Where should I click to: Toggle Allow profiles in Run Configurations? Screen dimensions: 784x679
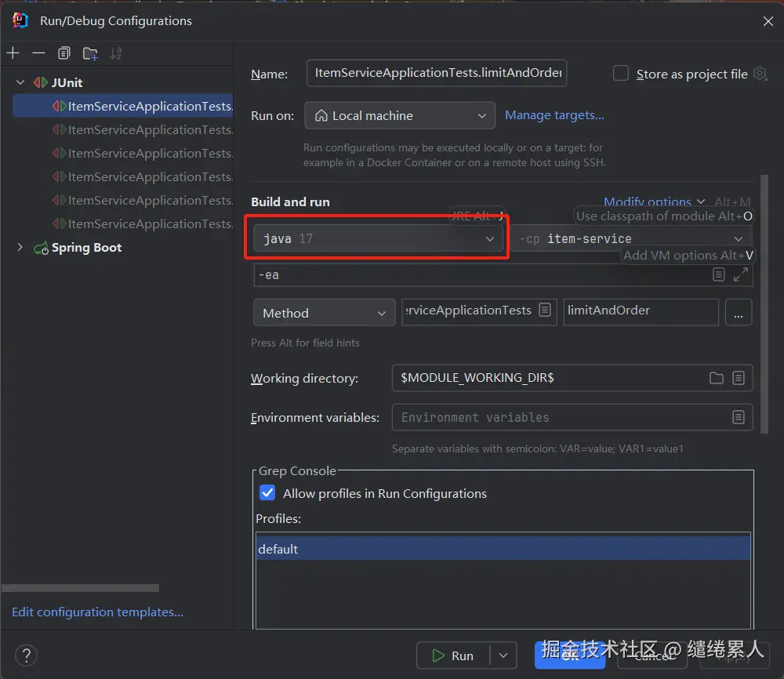click(x=267, y=493)
